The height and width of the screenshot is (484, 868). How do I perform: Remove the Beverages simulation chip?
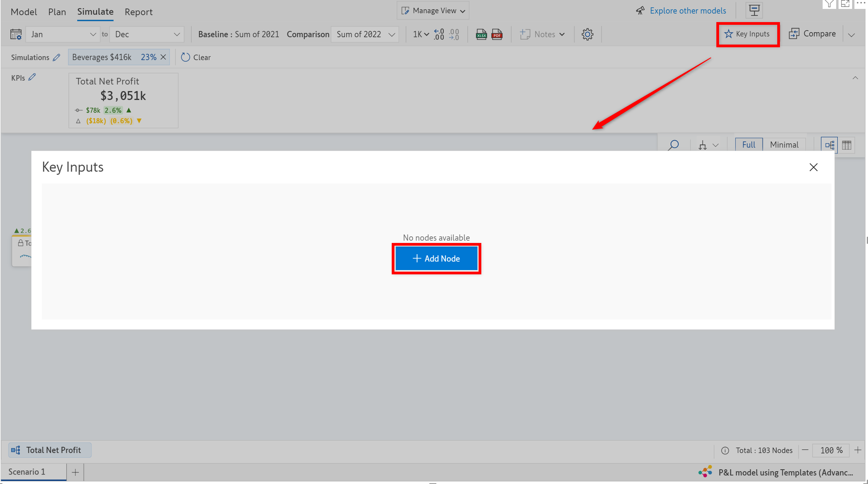(x=163, y=57)
